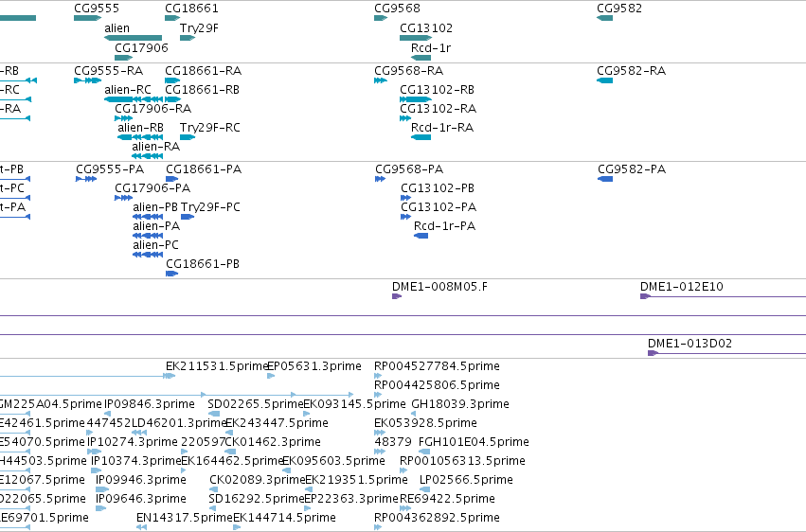Click the alien-PB protein label

pyautogui.click(x=155, y=207)
